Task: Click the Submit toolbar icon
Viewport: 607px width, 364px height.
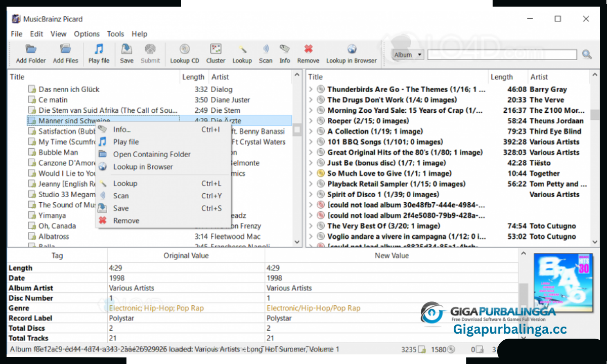Action: pyautogui.click(x=150, y=49)
